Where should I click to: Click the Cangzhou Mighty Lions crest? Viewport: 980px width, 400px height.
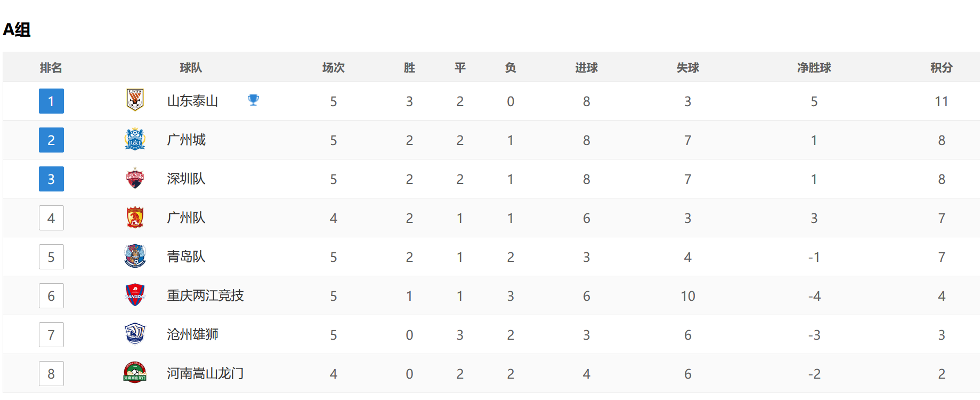pos(135,334)
